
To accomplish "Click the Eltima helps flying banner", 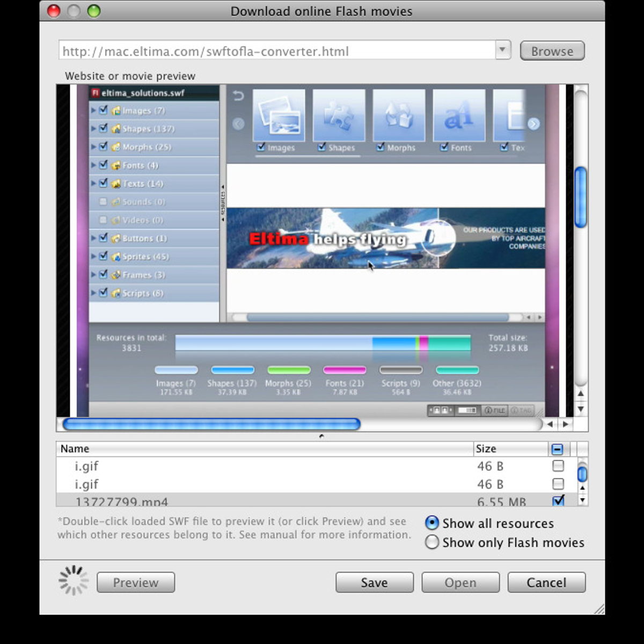I will coord(386,238).
